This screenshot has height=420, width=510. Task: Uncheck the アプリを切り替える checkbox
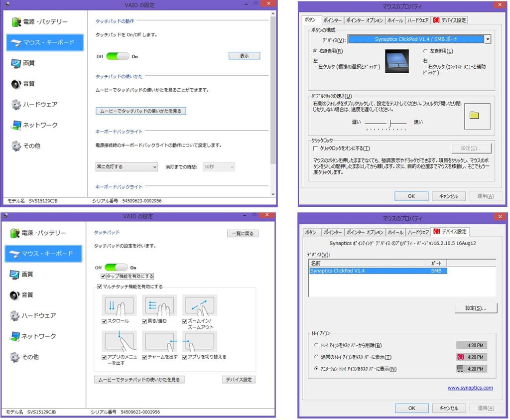coord(185,357)
